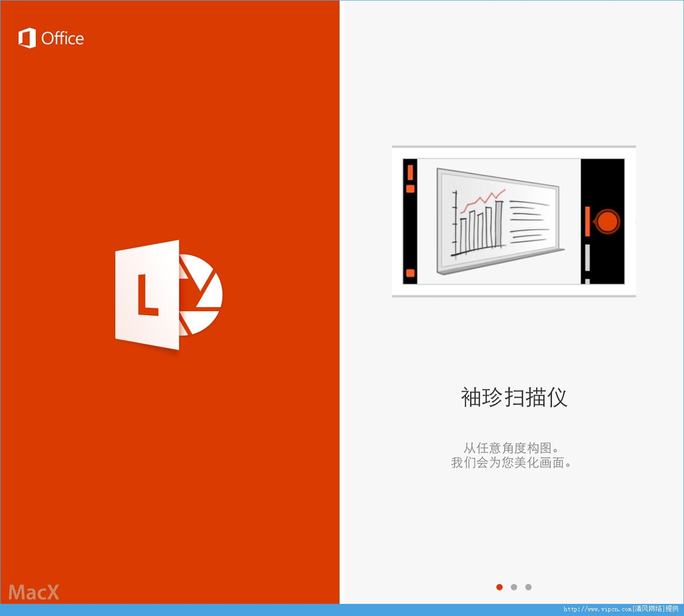This screenshot has height=616, width=684.
Task: Click the text 从任意角度构图。
Action: pos(511,448)
